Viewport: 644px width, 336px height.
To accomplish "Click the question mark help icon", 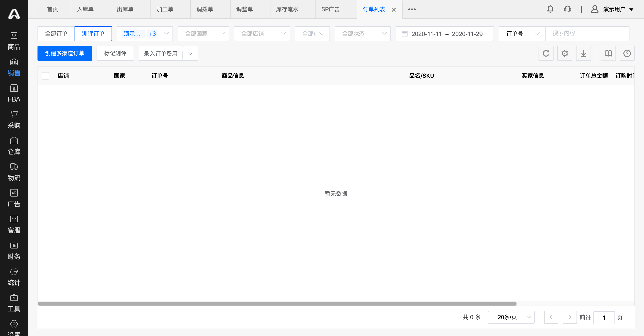I will coord(627,53).
